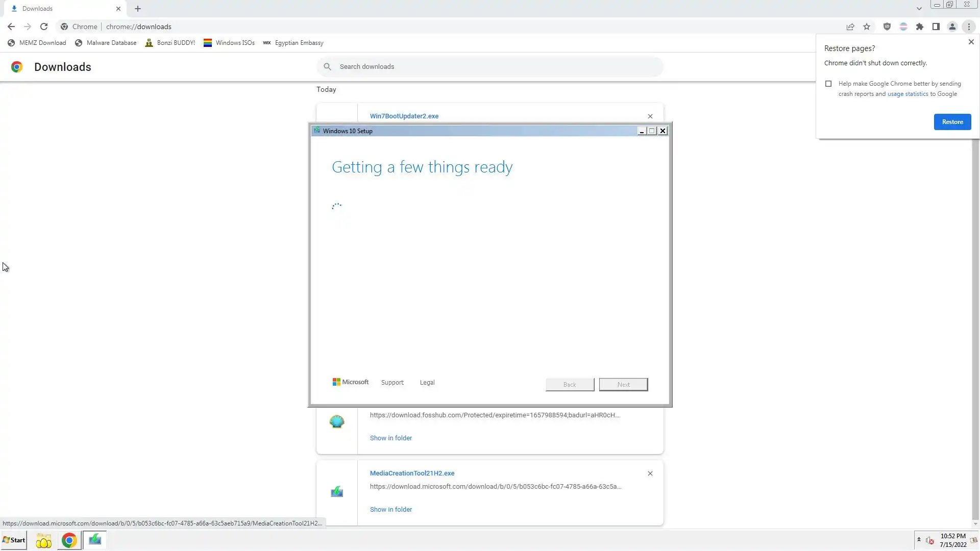Open Win7BootUpdater2.exe download link
980x551 pixels.
point(404,116)
